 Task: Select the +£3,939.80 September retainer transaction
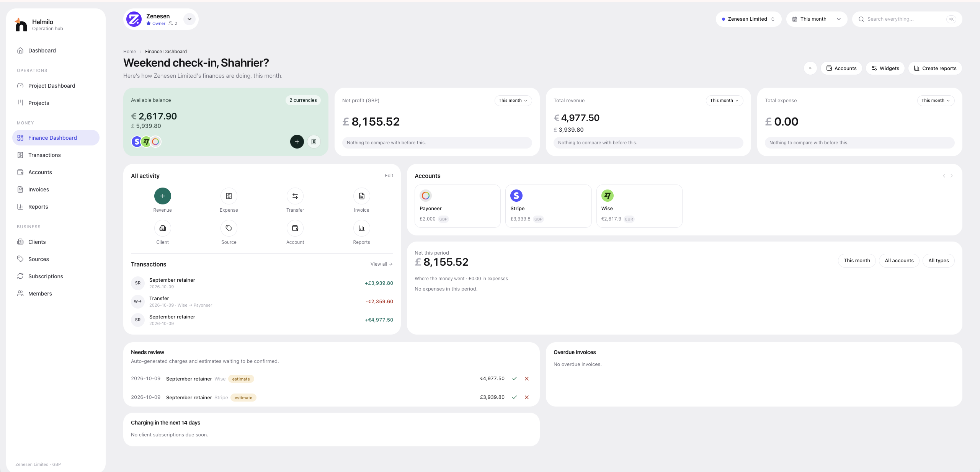point(262,283)
